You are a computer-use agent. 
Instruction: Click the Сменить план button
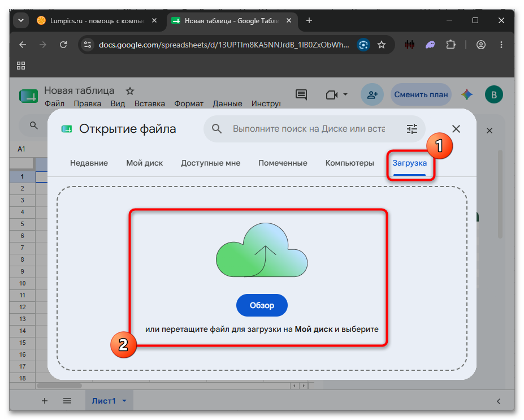click(x=421, y=94)
